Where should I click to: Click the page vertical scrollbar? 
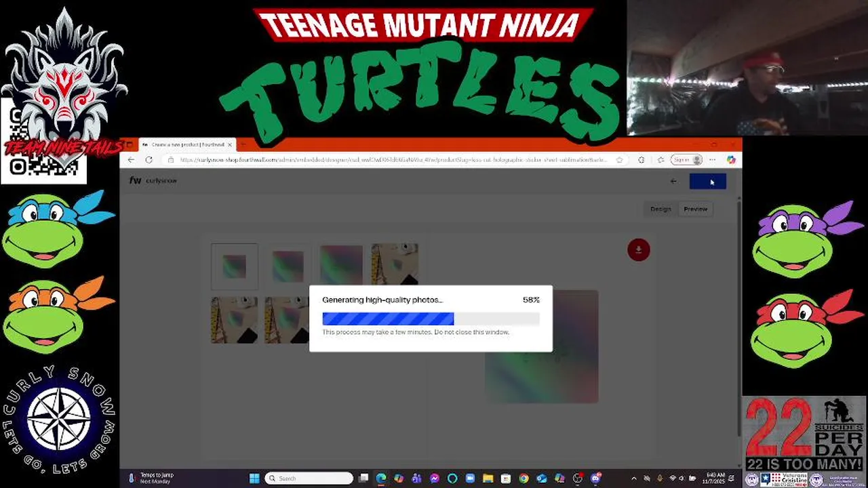click(738, 319)
